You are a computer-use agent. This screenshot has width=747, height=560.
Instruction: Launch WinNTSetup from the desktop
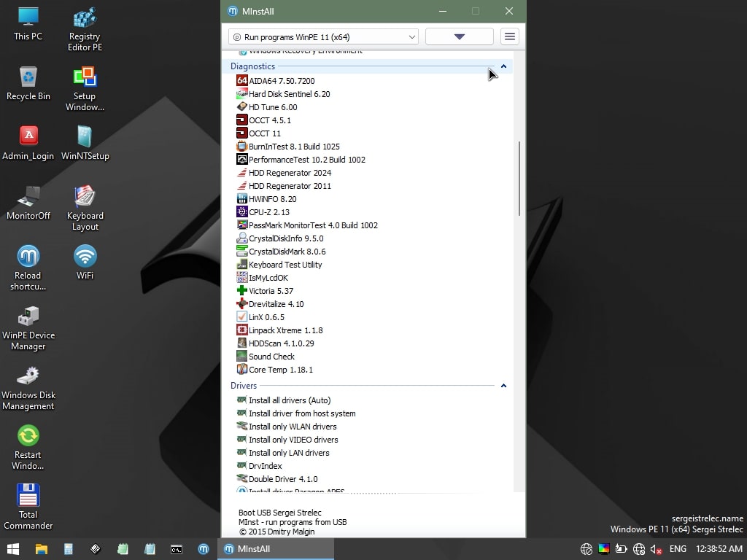pos(85,143)
